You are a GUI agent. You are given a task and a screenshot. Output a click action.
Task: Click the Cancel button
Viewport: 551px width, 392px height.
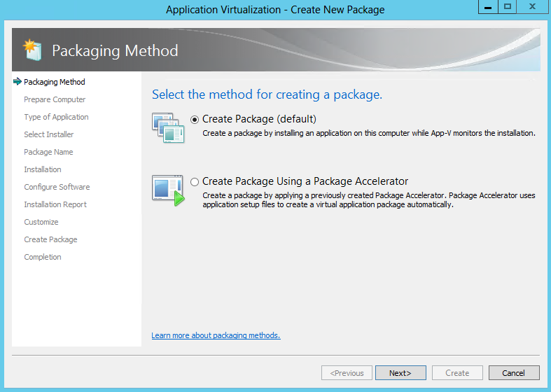click(514, 372)
